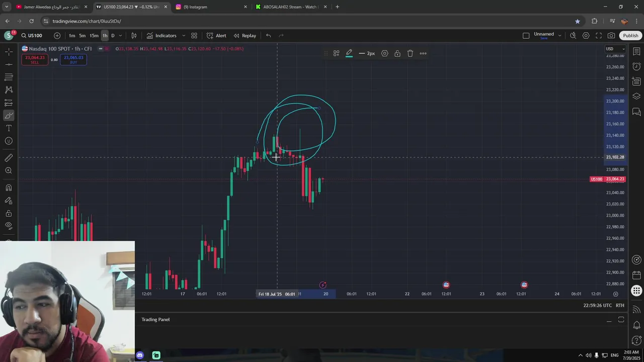
Task: Switch to the Instagram browser tab
Action: coord(212,7)
